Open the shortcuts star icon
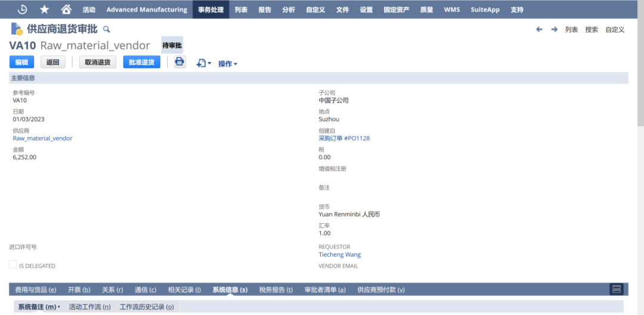This screenshot has height=315, width=644. tap(44, 10)
